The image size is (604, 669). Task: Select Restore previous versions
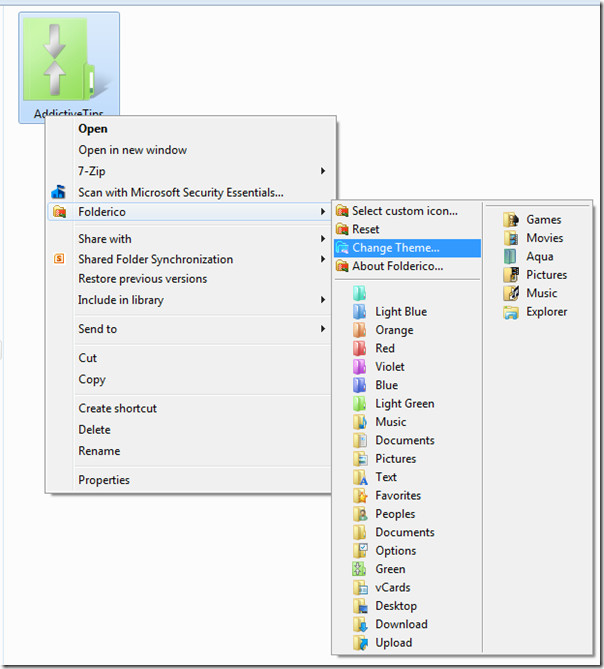point(142,279)
